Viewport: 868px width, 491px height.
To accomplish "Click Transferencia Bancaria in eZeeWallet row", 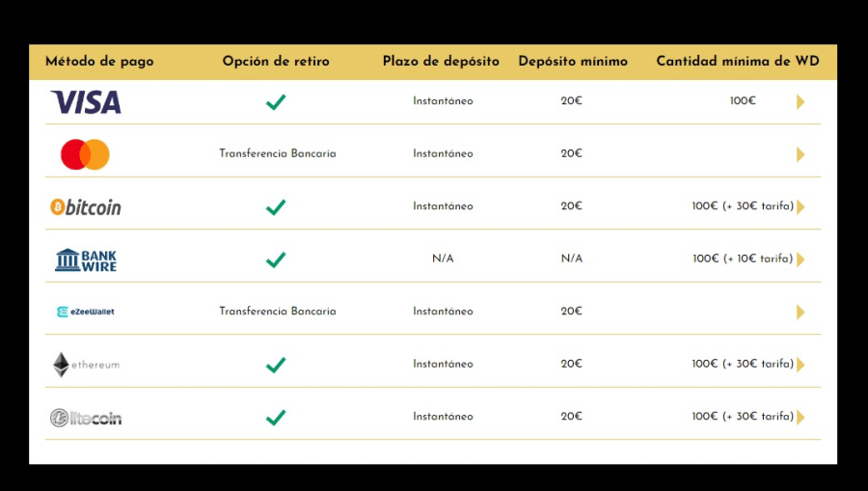I will [x=278, y=312].
